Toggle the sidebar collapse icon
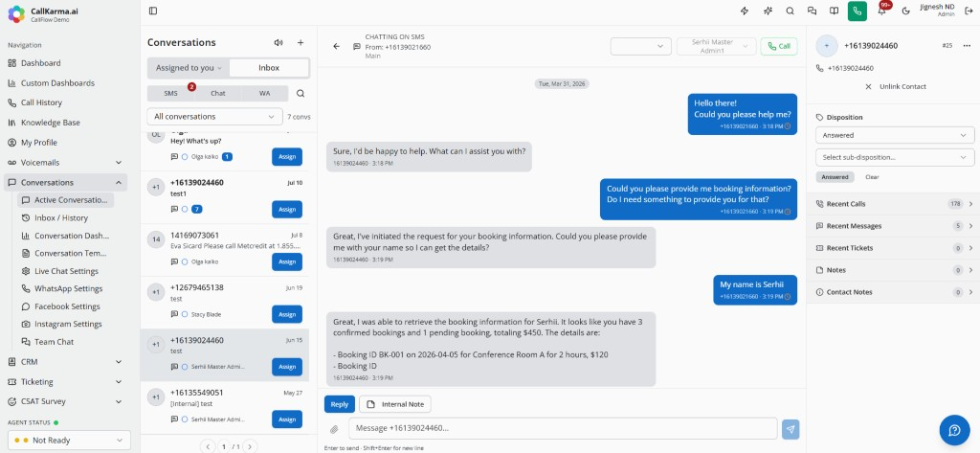 [x=153, y=11]
